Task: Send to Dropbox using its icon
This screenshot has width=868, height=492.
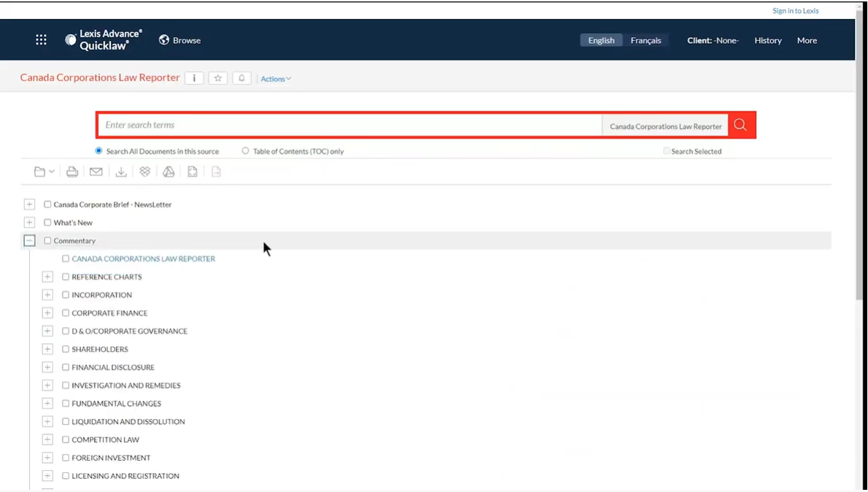Action: (x=145, y=172)
